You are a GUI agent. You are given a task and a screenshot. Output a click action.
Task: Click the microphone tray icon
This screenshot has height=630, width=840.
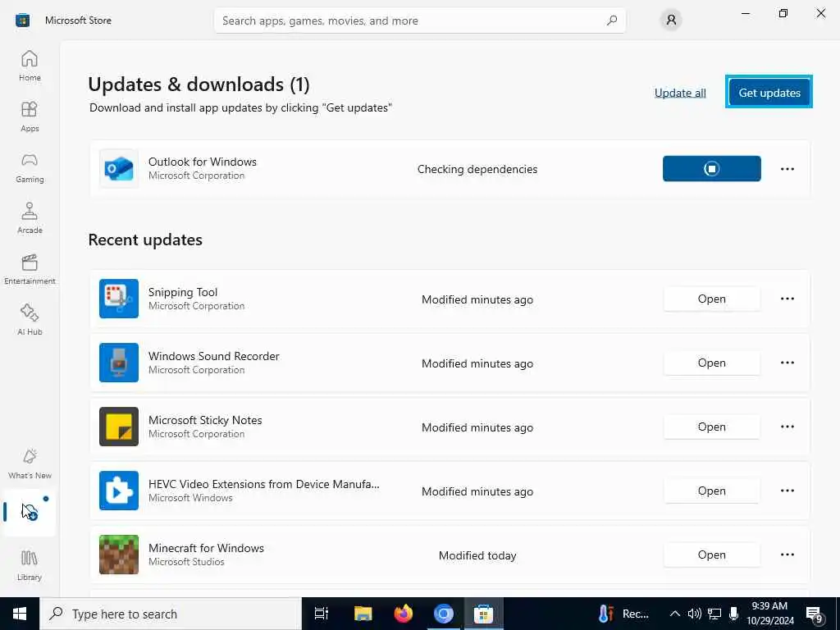(734, 614)
